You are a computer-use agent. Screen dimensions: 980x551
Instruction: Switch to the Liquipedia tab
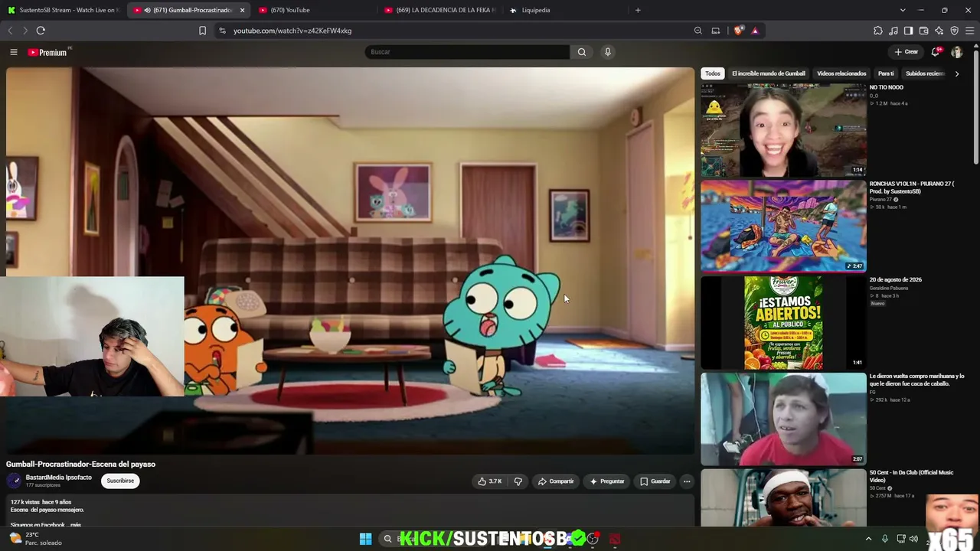(565, 10)
